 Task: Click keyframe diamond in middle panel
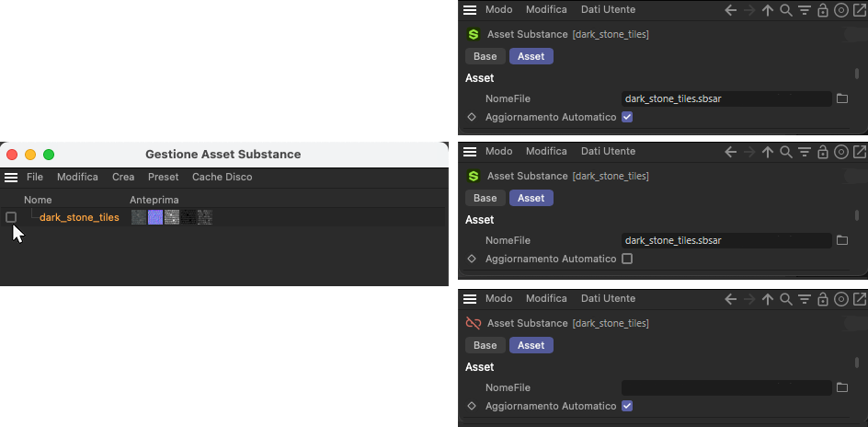pyautogui.click(x=472, y=259)
